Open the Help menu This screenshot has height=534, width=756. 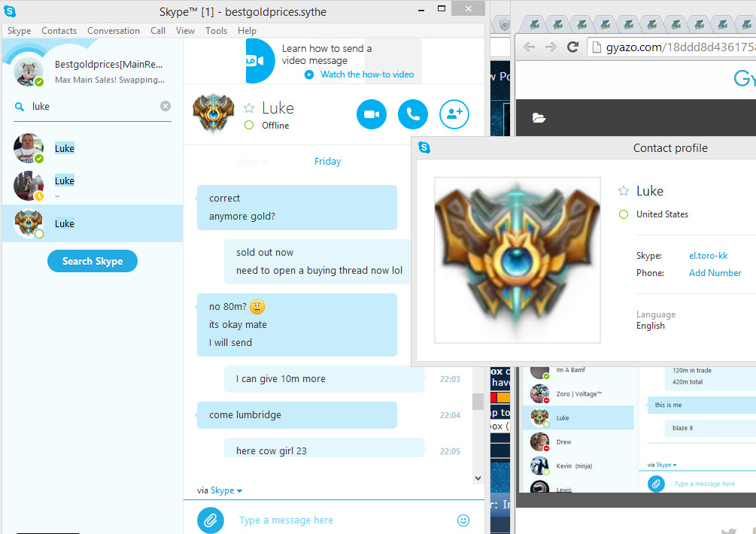point(247,30)
